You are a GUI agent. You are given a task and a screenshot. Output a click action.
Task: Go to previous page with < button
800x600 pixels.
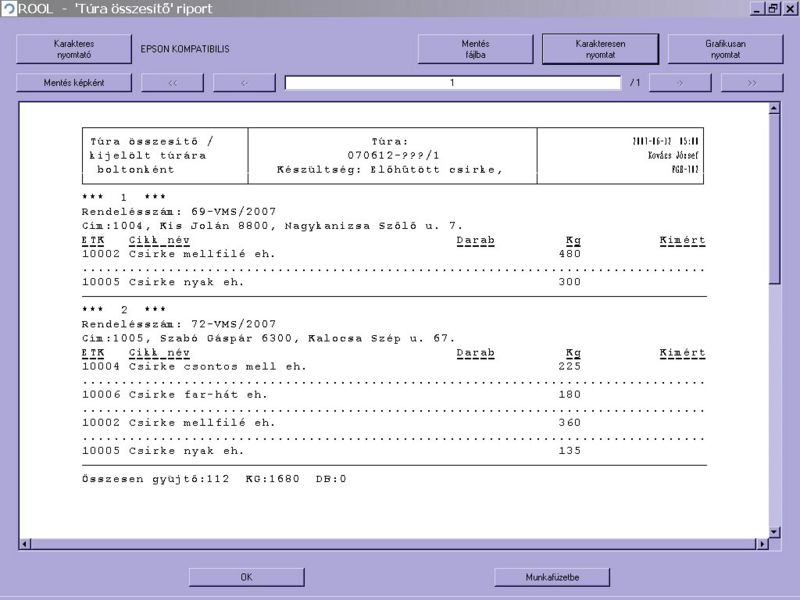(244, 83)
